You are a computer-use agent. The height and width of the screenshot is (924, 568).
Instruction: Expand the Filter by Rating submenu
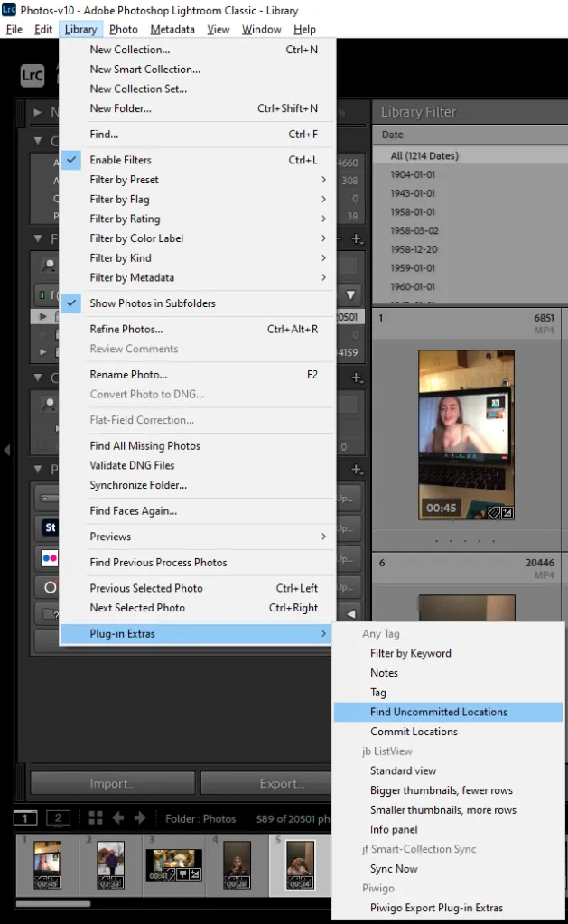pyautogui.click(x=125, y=219)
